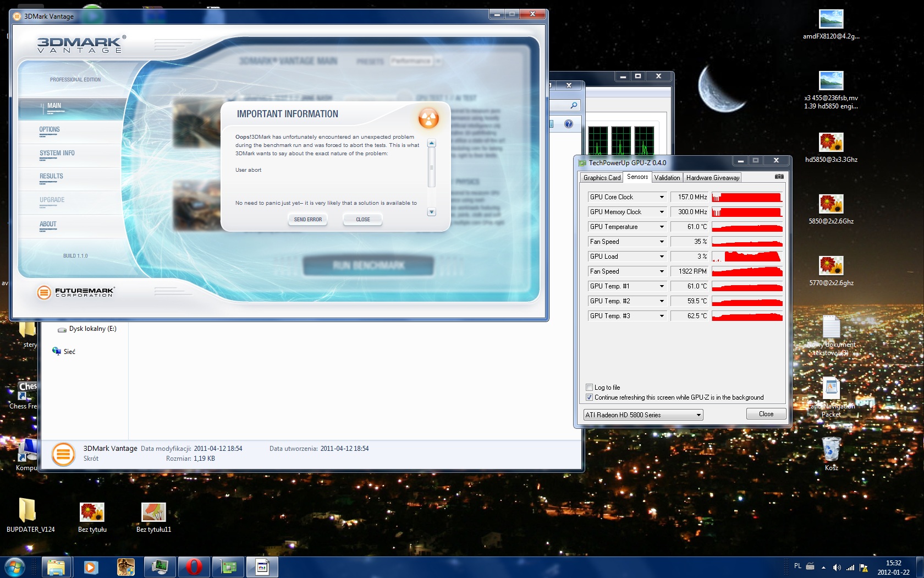Image resolution: width=924 pixels, height=578 pixels.
Task: Open the GPU Memory Clock sensor dropdown
Action: pos(662,212)
